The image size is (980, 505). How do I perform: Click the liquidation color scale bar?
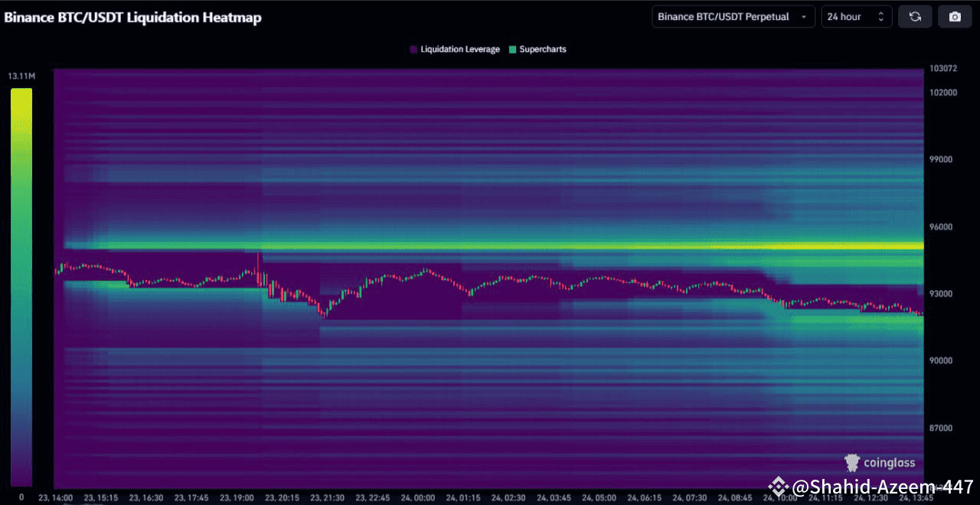click(x=21, y=287)
